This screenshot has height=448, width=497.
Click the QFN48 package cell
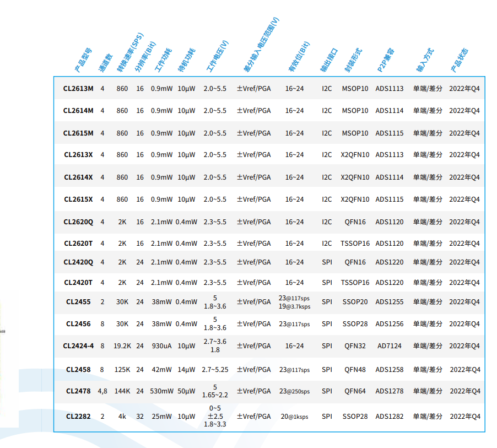355,370
